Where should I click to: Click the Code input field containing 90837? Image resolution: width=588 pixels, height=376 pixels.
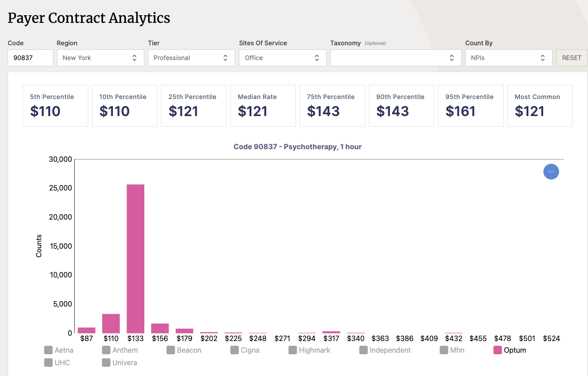tap(30, 58)
